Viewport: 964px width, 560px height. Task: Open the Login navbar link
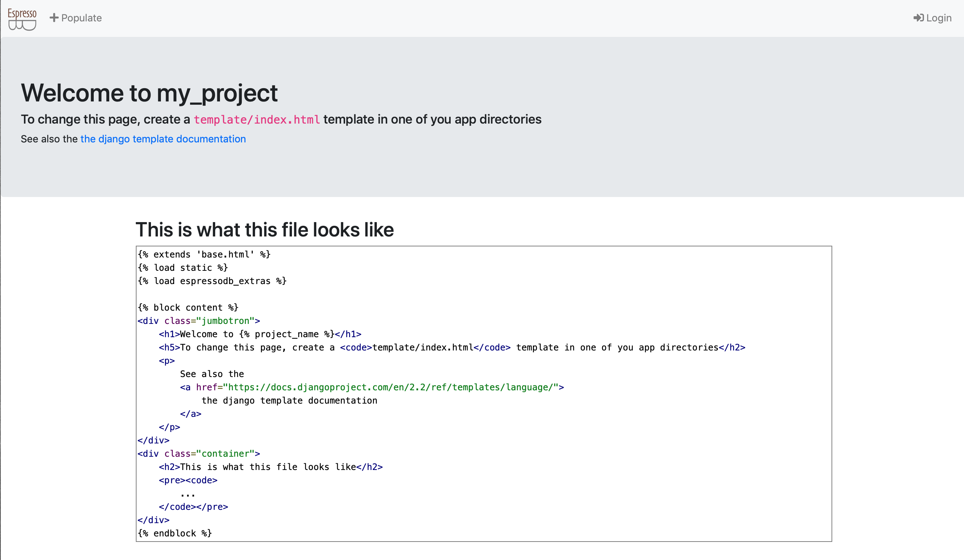(x=932, y=18)
